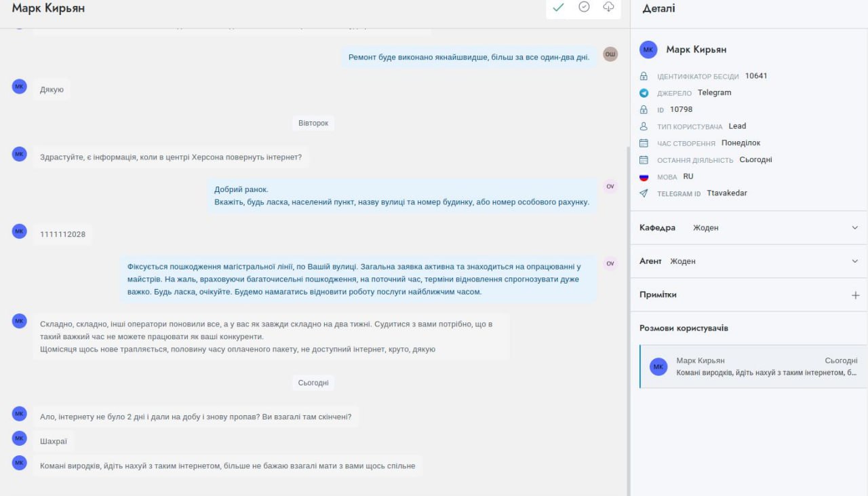The width and height of the screenshot is (868, 496).
Task: Click the language value RU
Action: (688, 176)
